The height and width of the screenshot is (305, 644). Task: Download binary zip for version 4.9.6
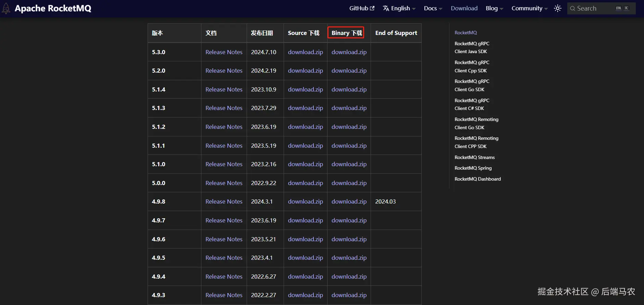click(x=349, y=239)
